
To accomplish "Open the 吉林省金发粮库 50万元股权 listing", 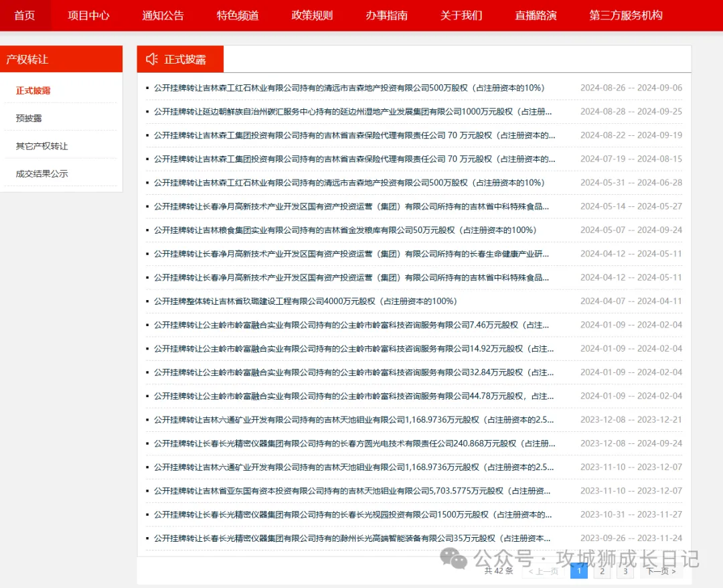I will [345, 230].
